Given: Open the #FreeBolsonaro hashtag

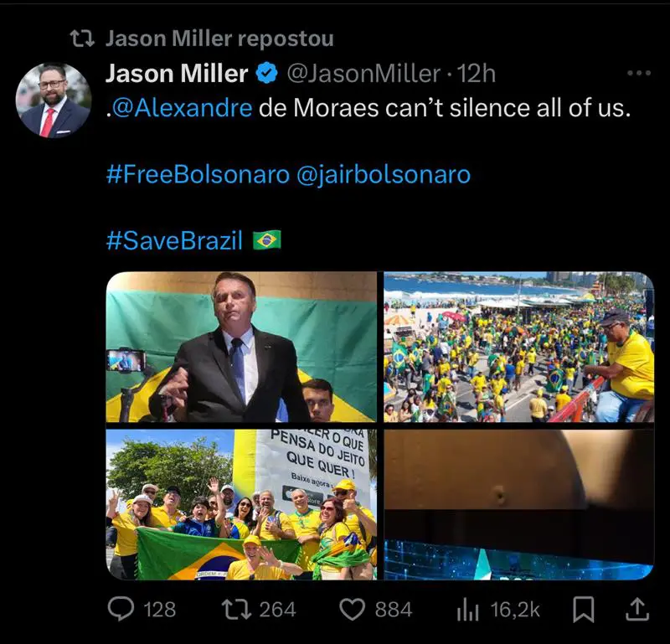Looking at the screenshot, I should [x=198, y=175].
